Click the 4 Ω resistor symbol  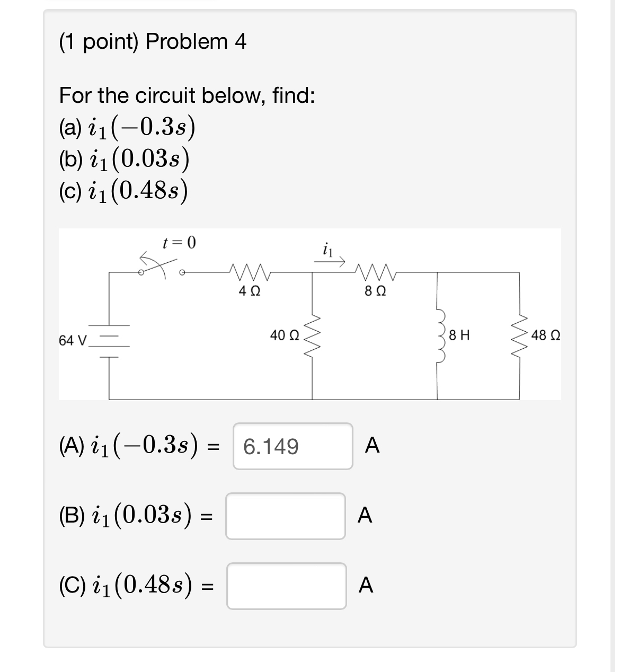tap(249, 272)
